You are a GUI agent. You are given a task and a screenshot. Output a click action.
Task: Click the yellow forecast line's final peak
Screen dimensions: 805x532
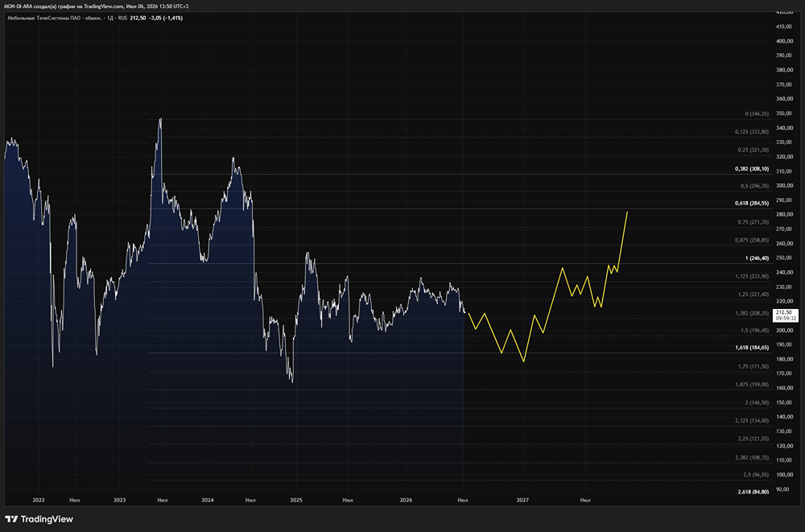[627, 212]
